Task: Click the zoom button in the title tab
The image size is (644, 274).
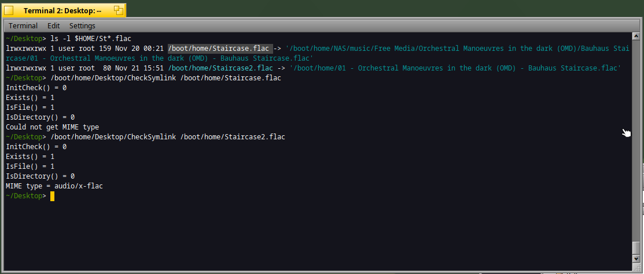Action: tap(118, 10)
